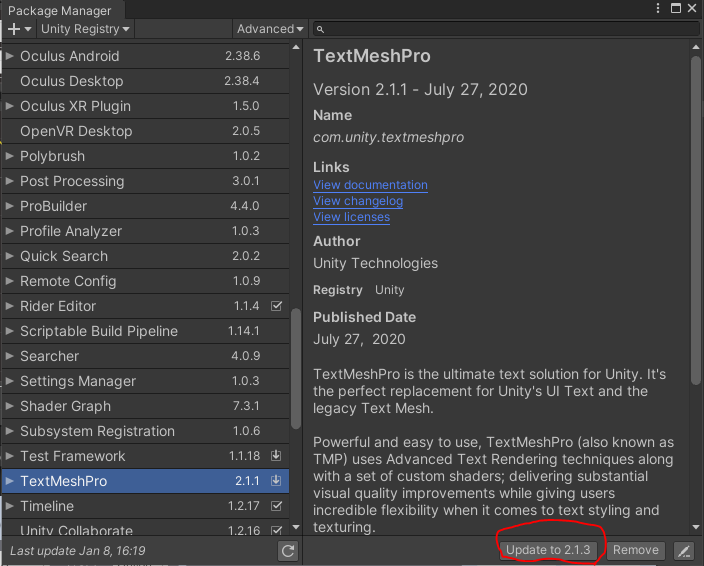Click the package search field

[x=506, y=29]
